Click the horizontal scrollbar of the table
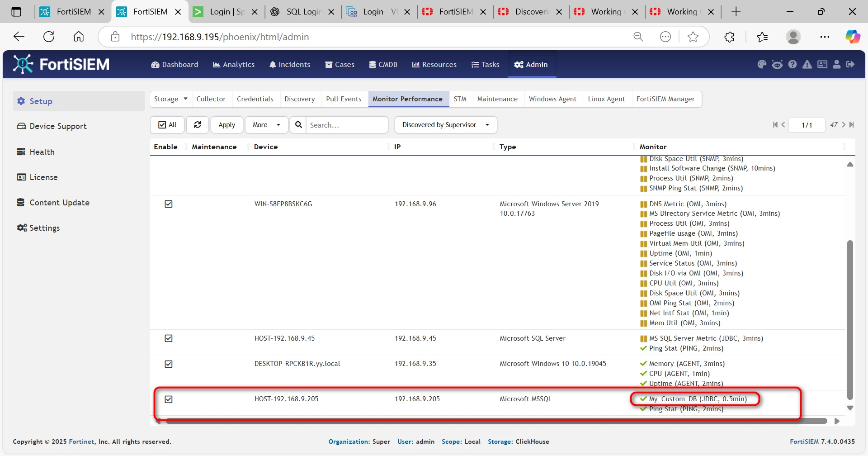 (x=495, y=421)
